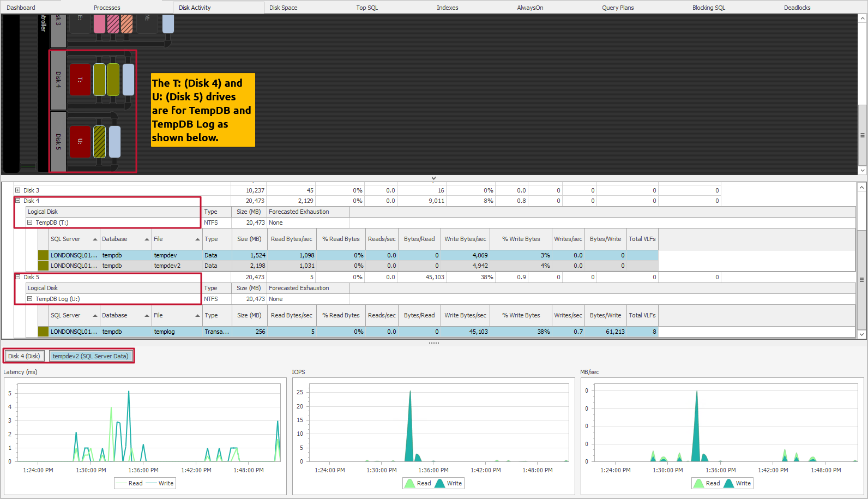The image size is (868, 499).
Task: Click the dark M: drive block
Action: [x=147, y=24]
